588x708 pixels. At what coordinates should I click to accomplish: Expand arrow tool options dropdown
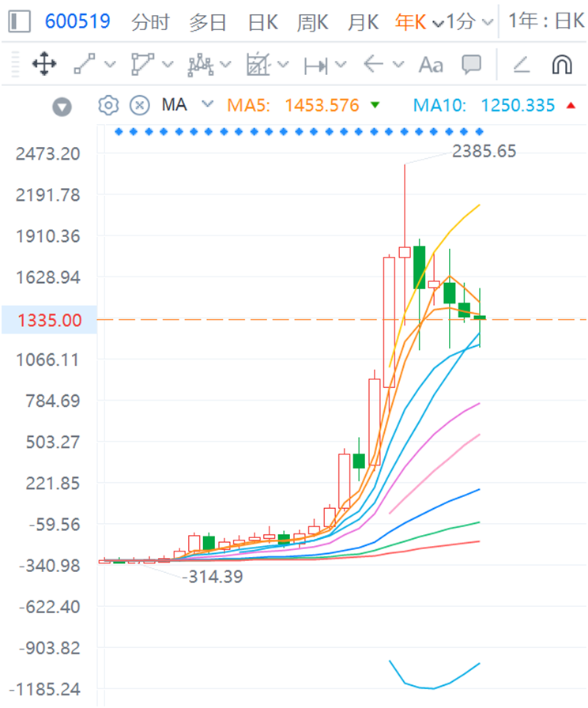coord(398,65)
